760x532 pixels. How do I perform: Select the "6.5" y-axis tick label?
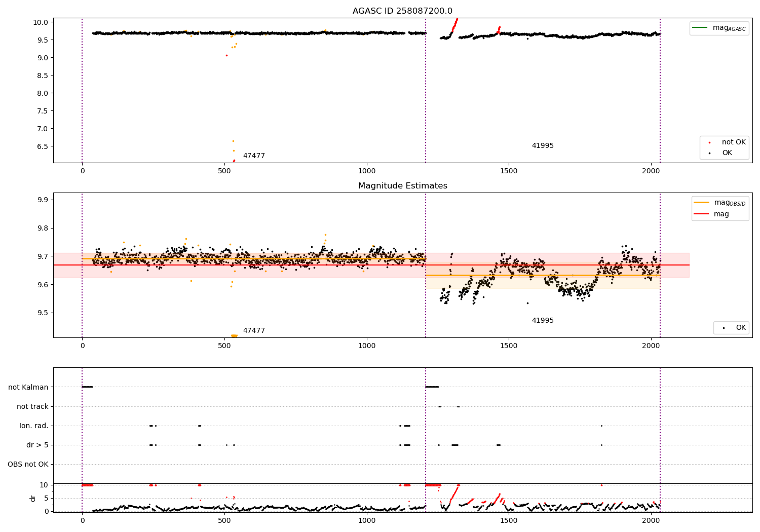pyautogui.click(x=43, y=146)
